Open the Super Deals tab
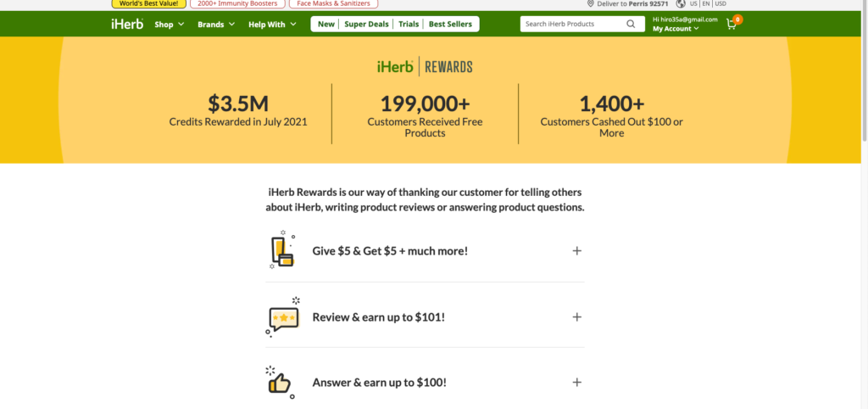This screenshot has width=868, height=409. pos(366,24)
